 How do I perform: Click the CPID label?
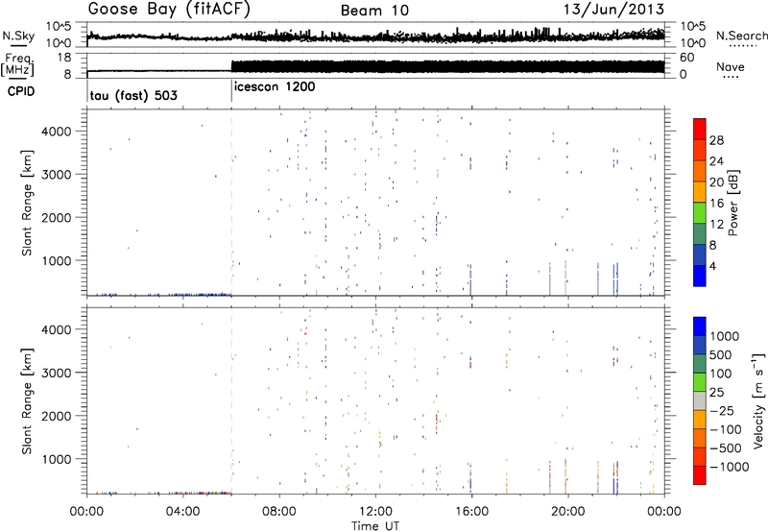click(21, 91)
